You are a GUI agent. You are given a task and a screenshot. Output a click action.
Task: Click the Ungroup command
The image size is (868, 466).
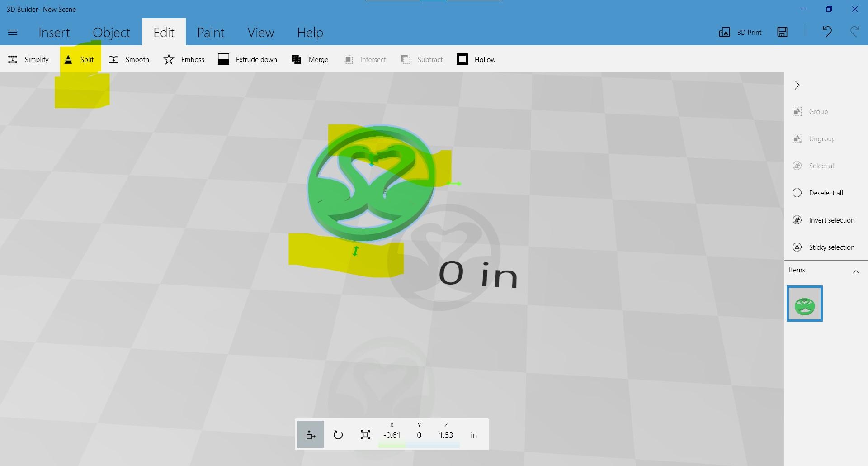tap(814, 138)
